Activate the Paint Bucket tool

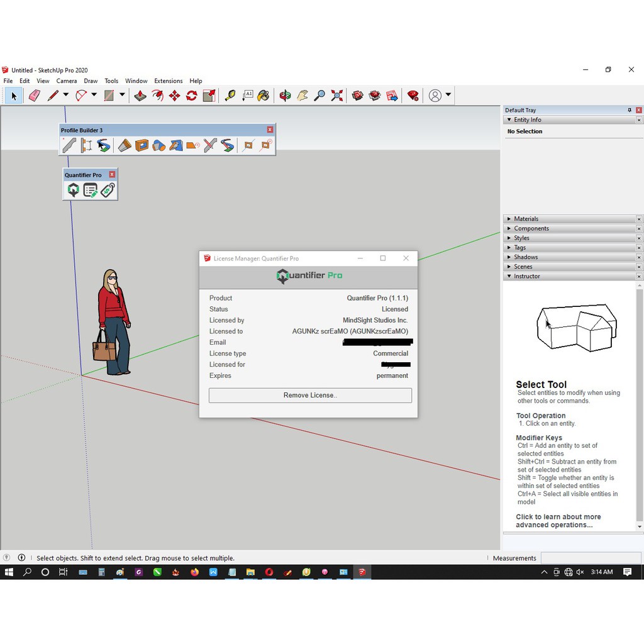[262, 95]
